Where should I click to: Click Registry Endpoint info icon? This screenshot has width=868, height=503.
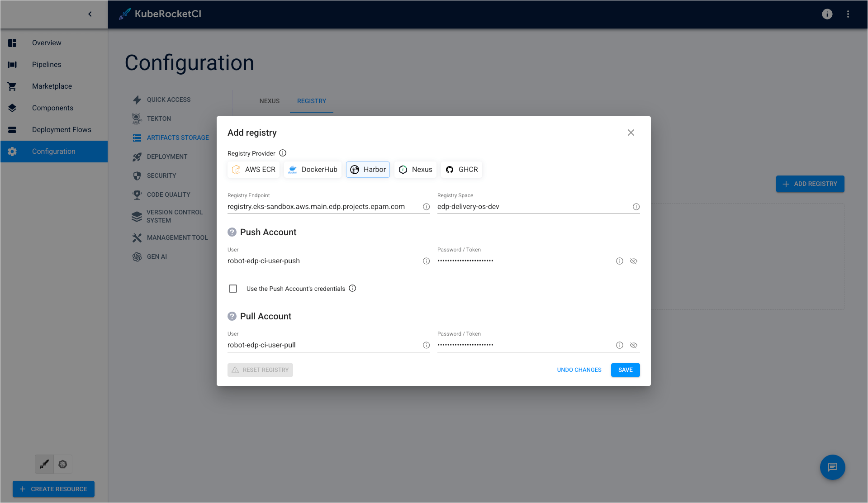(x=426, y=207)
